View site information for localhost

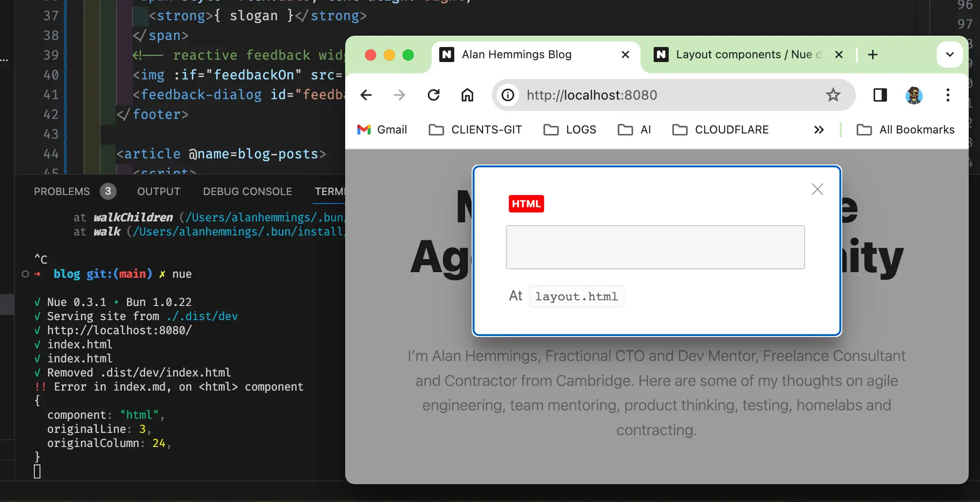[508, 95]
